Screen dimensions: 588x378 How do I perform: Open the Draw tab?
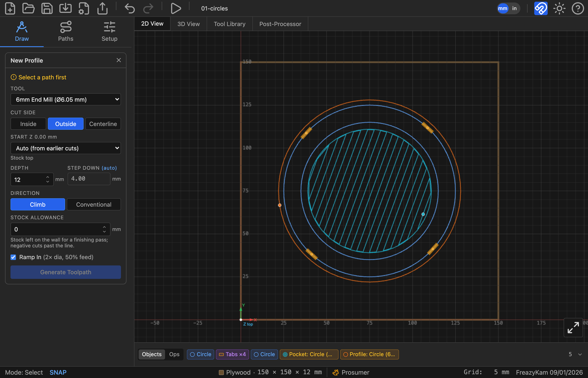click(22, 32)
